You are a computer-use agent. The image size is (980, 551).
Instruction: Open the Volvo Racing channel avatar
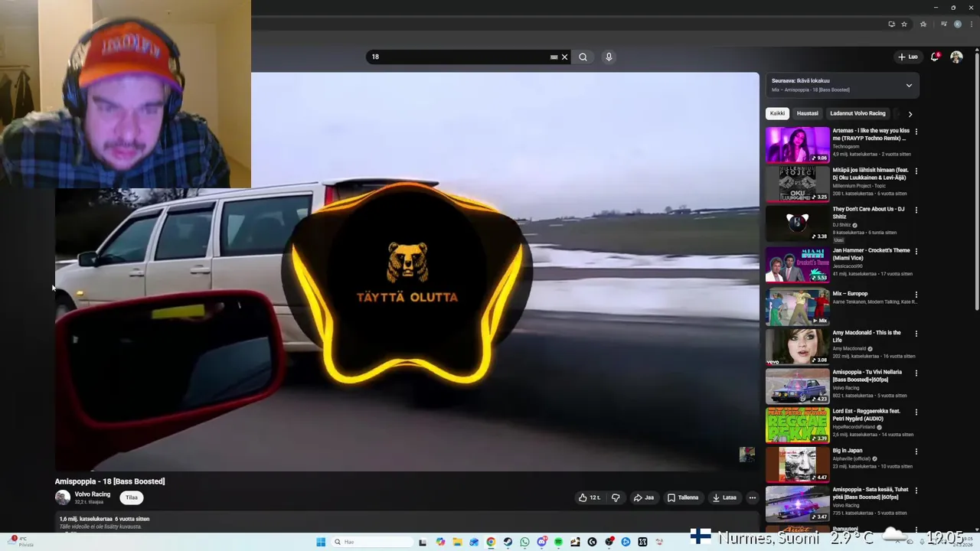[x=63, y=497]
